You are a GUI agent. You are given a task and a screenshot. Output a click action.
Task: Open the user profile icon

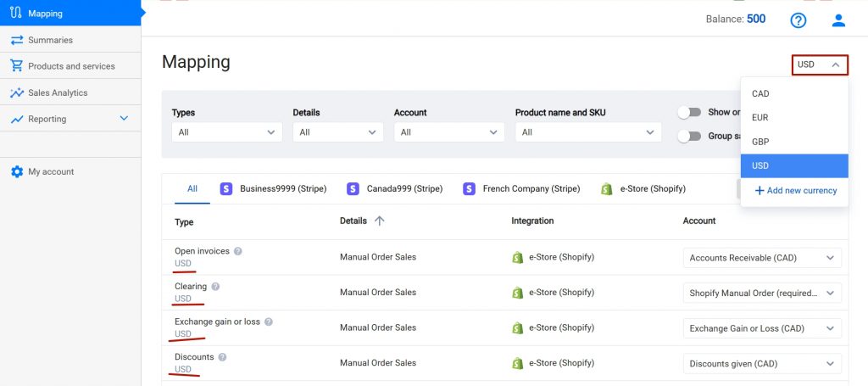coord(838,20)
